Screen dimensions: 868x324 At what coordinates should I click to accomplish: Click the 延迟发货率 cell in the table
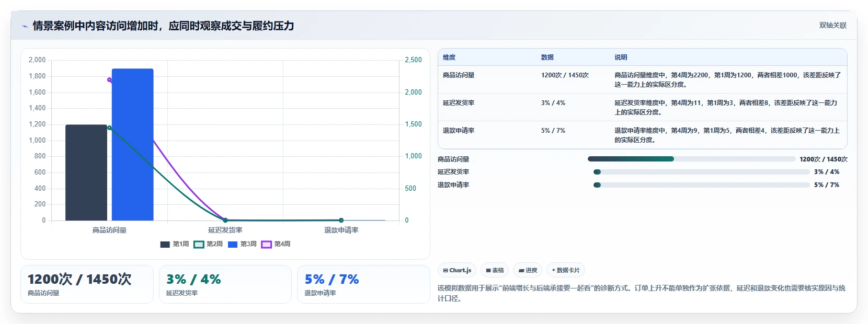459,103
